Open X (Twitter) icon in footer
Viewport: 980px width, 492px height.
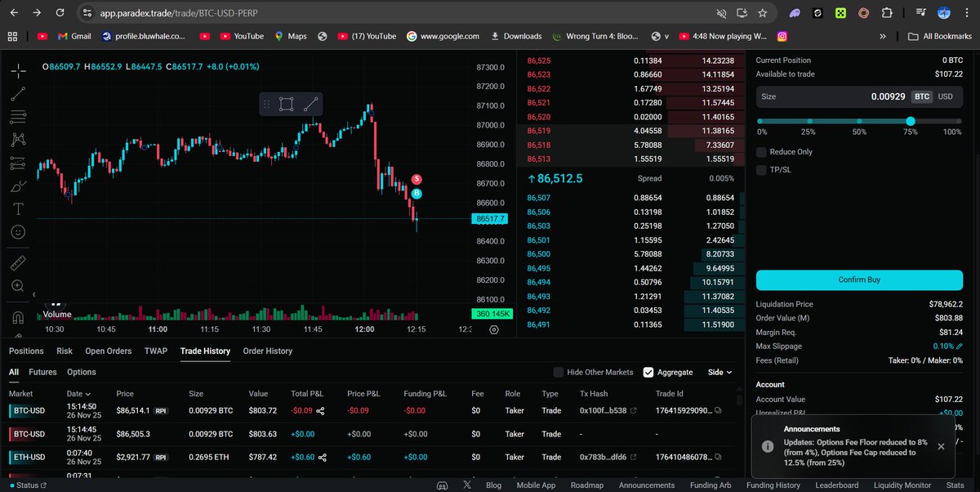click(x=467, y=485)
